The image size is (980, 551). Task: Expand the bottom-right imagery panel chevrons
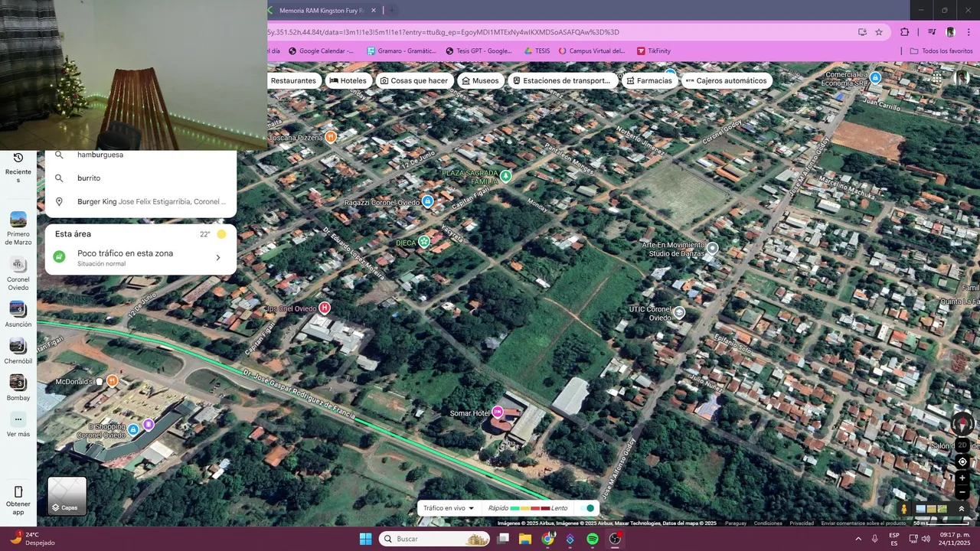[962, 509]
